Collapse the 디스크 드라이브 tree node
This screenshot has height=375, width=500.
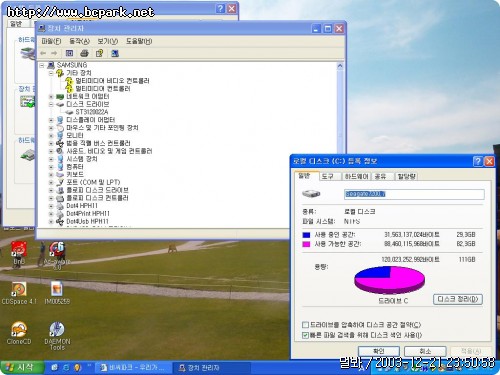coord(51,104)
